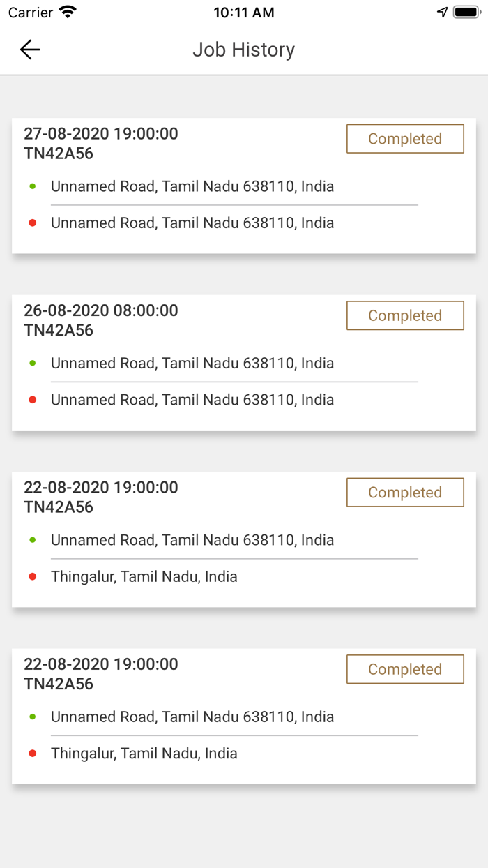Click the 10:11 AM clock in status bar

point(244,13)
